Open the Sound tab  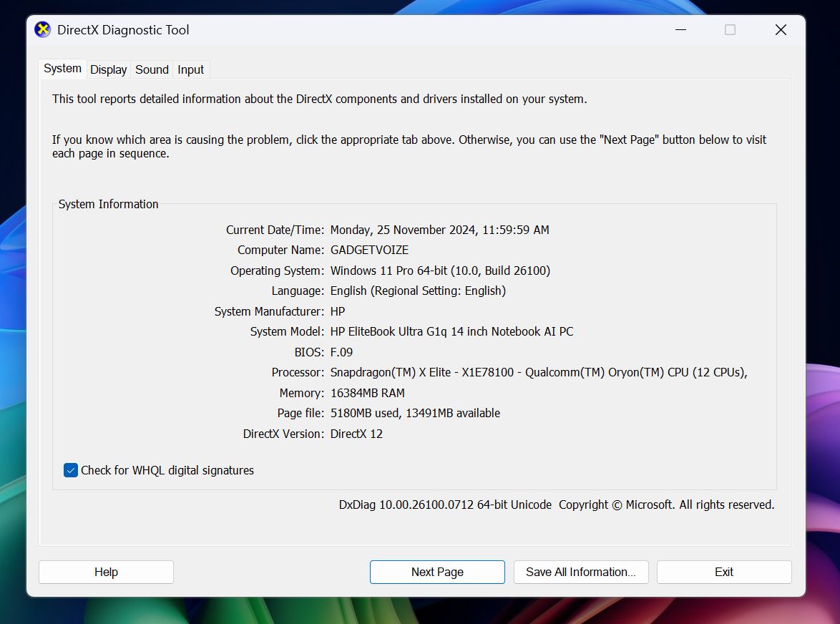click(x=152, y=69)
